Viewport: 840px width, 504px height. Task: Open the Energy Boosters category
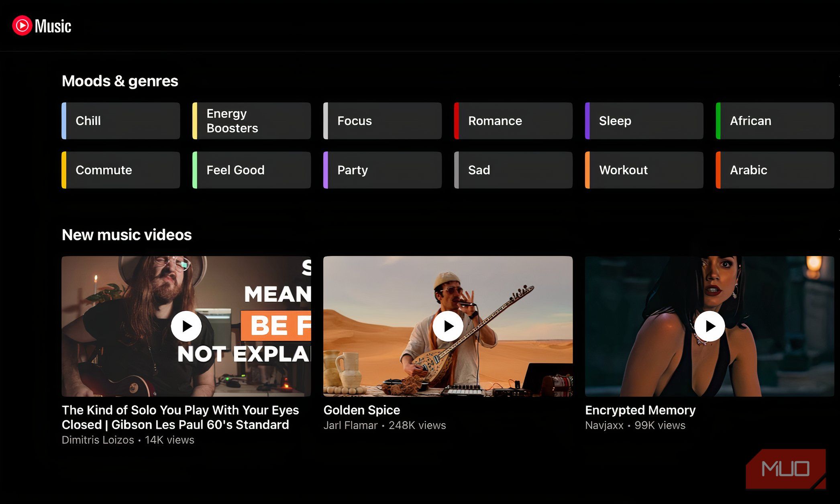coord(252,121)
